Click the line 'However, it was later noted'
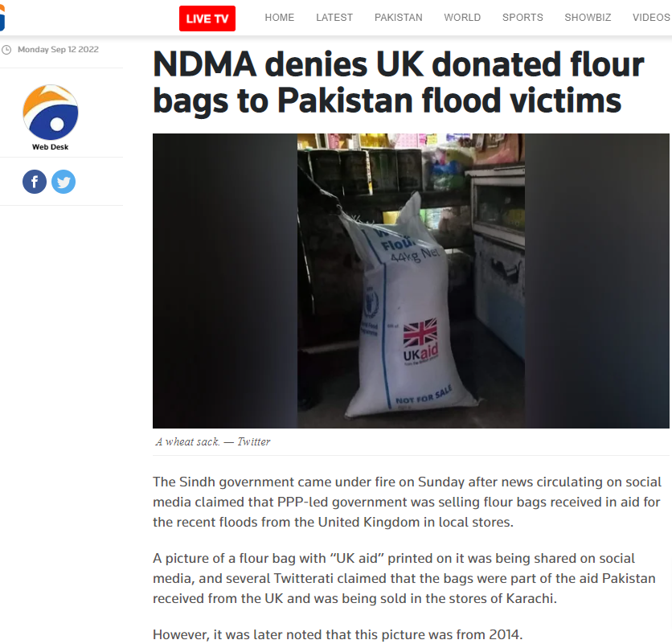Screen dimensions: 672x644 338,634
